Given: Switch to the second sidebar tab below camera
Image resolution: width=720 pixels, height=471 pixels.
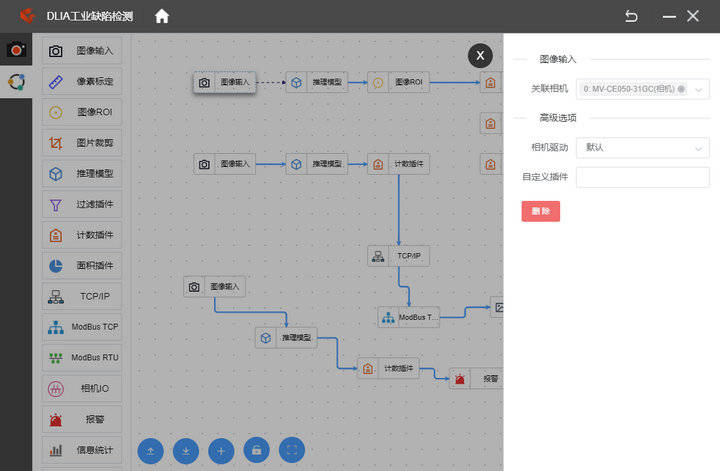Looking at the screenshot, I should point(16,82).
